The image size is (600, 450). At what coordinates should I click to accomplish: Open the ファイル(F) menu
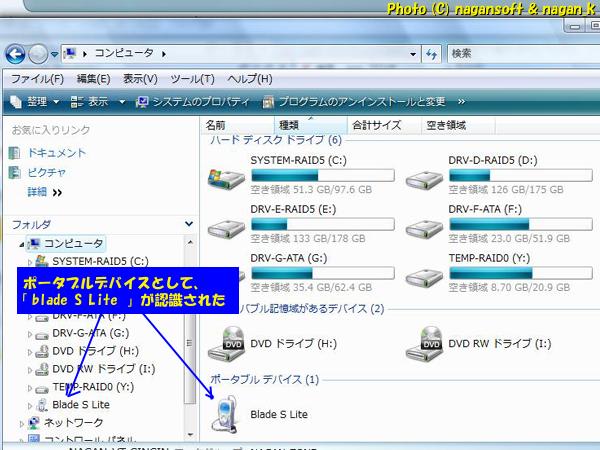36,78
